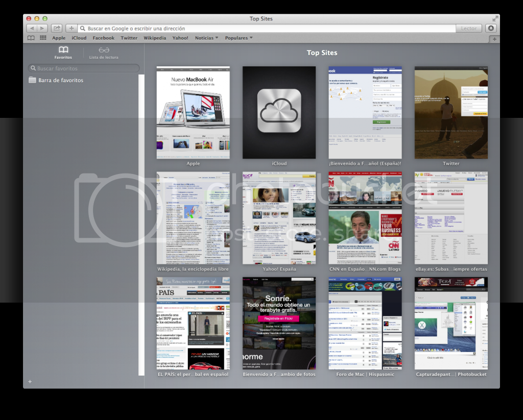Switch to the Favoritos tab
Viewport: 523px width, 420px height.
coord(63,53)
